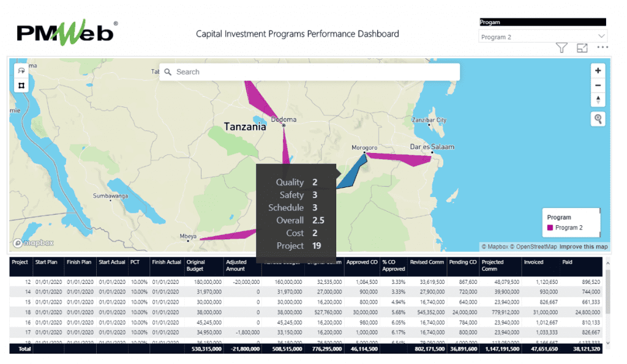Sort by the % CO Approved column header
Image resolution: width=627 pixels, height=364 pixels.
pos(394,266)
